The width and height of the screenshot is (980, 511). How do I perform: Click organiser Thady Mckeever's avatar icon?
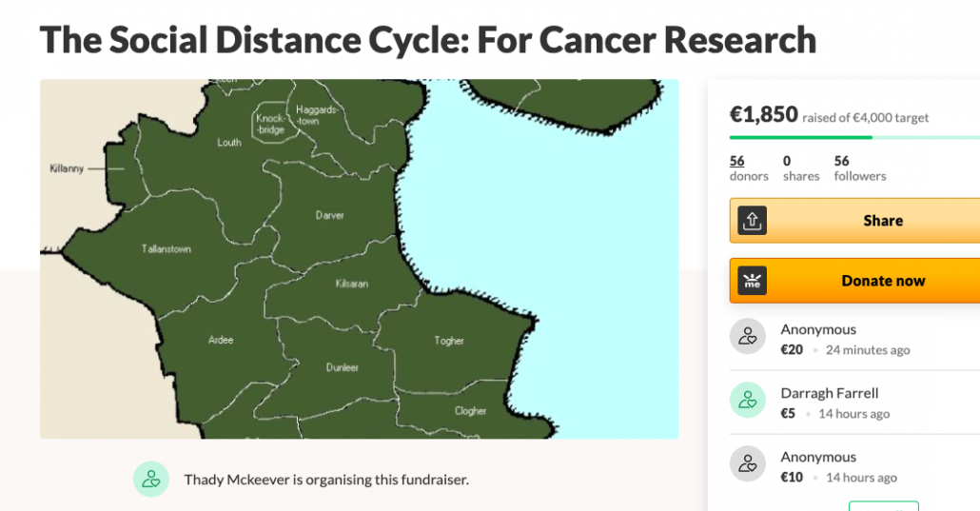(x=151, y=479)
